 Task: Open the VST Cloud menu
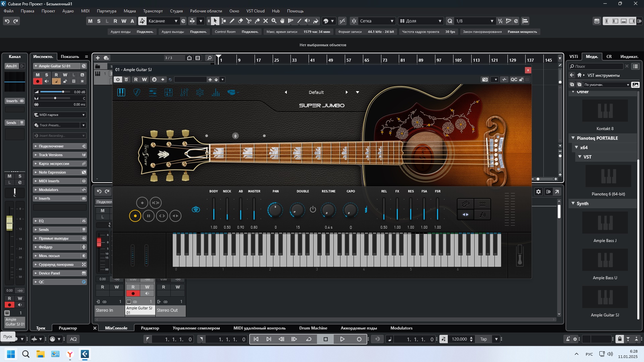pyautogui.click(x=256, y=11)
